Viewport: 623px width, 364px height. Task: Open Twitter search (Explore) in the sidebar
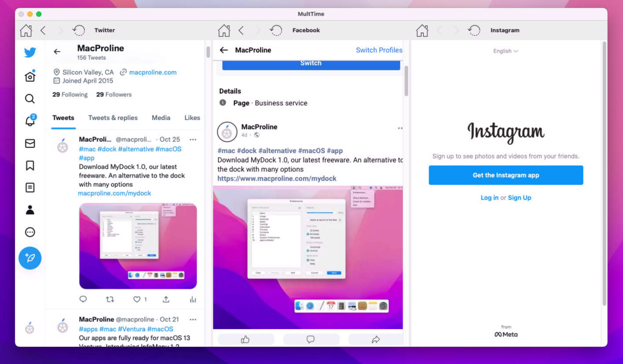30,99
